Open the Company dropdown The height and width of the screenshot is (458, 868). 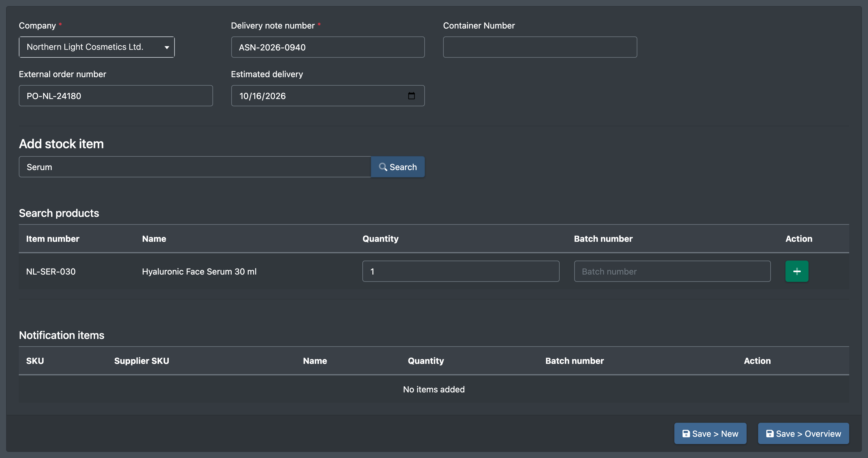click(x=97, y=47)
